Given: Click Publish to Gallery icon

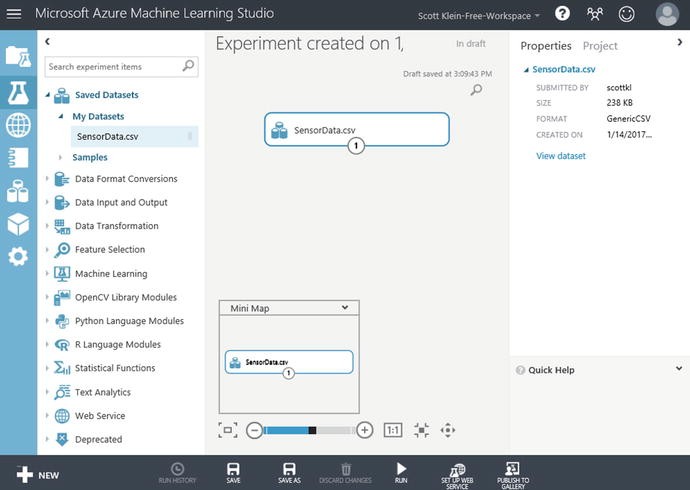Looking at the screenshot, I should (x=512, y=472).
